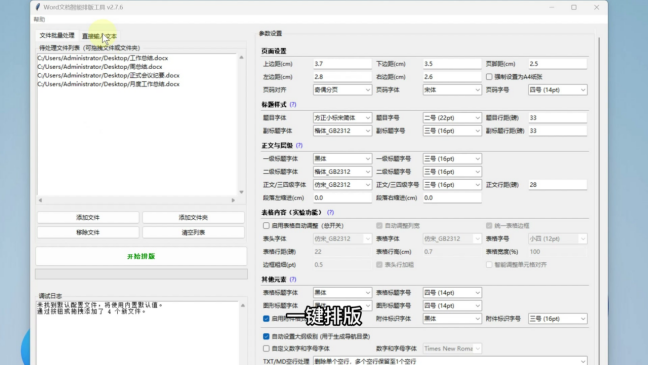Click the green 开始排版 button

141,256
